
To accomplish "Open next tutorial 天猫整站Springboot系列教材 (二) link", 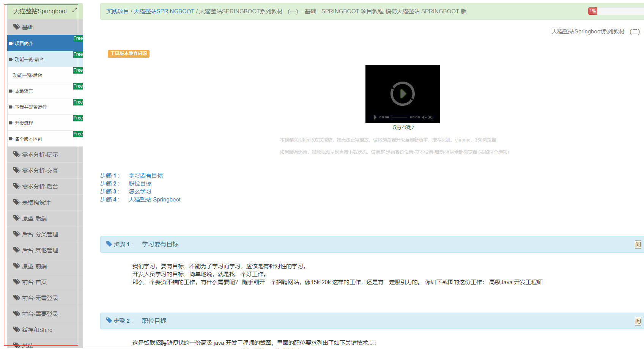I will point(597,31).
